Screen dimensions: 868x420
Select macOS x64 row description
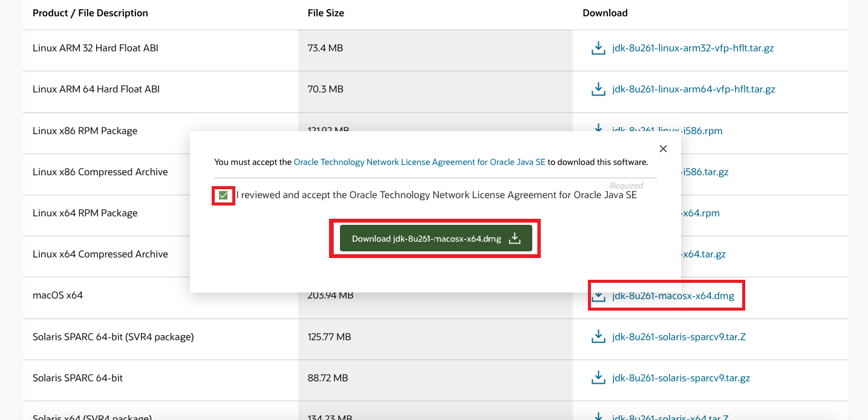point(57,296)
